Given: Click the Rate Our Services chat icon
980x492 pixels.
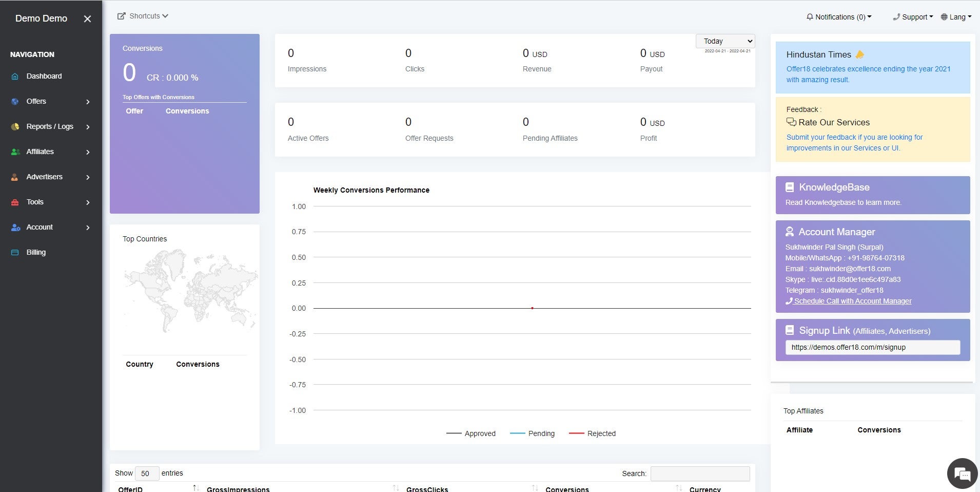Looking at the screenshot, I should (791, 122).
